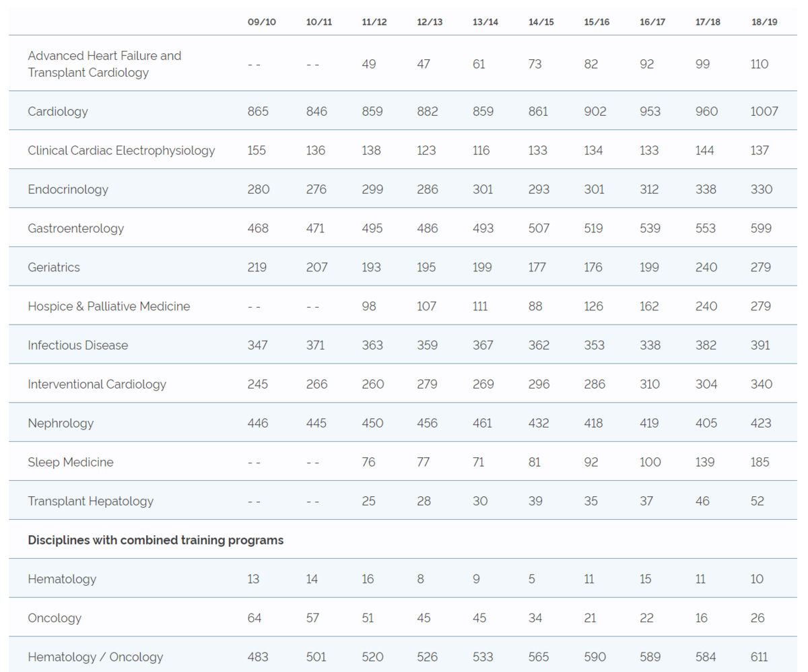The image size is (808, 672).
Task: Click the Infectious Disease row label
Action: point(77,345)
